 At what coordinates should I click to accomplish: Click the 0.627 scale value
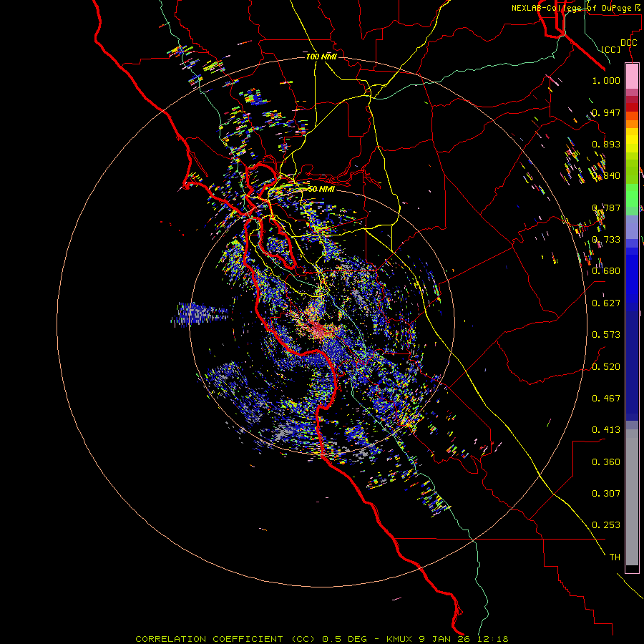point(606,303)
